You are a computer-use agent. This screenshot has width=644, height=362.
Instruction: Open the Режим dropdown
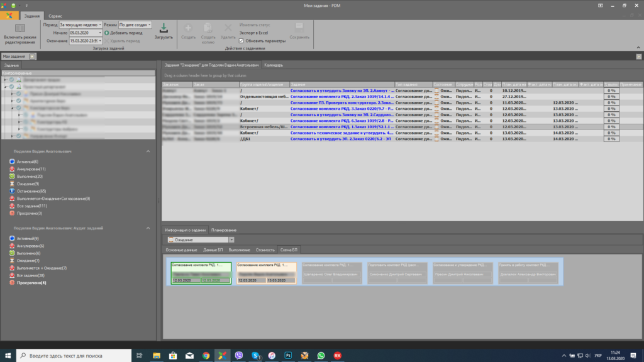[x=149, y=25]
